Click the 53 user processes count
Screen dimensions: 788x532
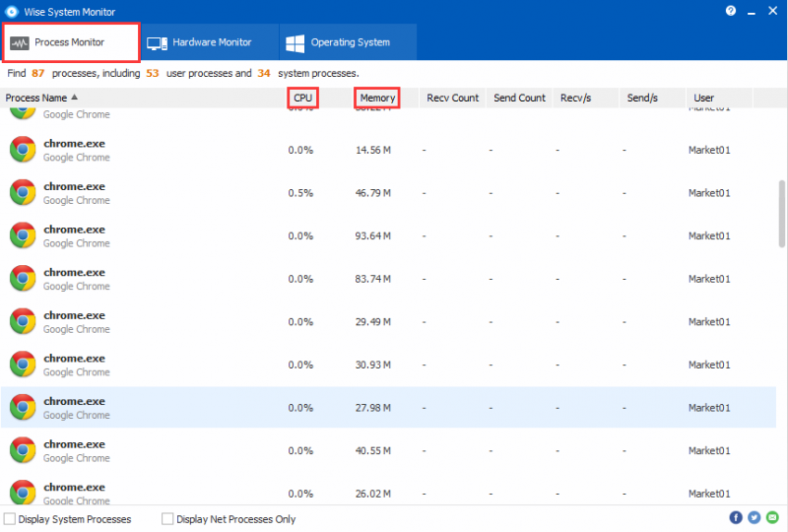click(153, 74)
